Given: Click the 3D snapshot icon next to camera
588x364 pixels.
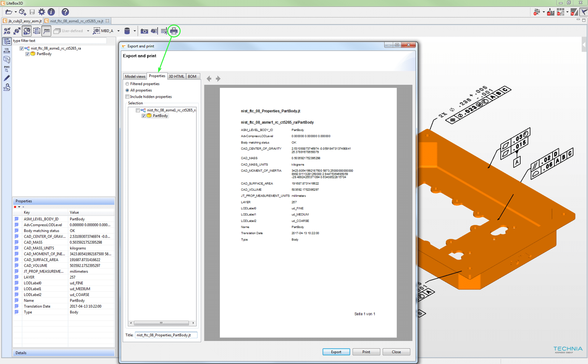Looking at the screenshot, I should click(x=154, y=31).
